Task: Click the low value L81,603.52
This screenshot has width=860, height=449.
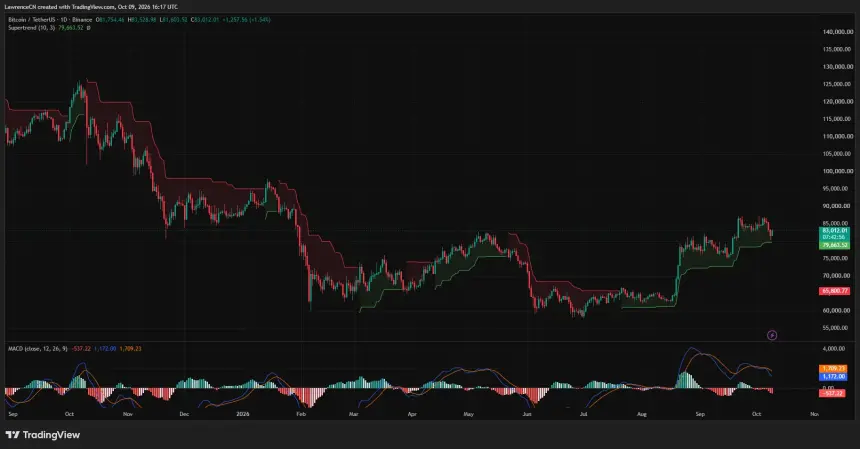Action: pos(173,20)
